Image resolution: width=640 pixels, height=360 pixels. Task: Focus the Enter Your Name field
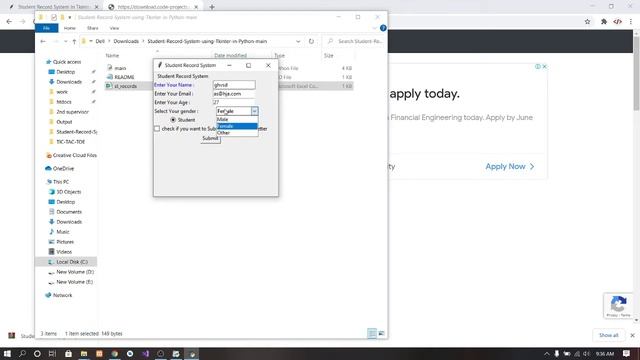234,85
